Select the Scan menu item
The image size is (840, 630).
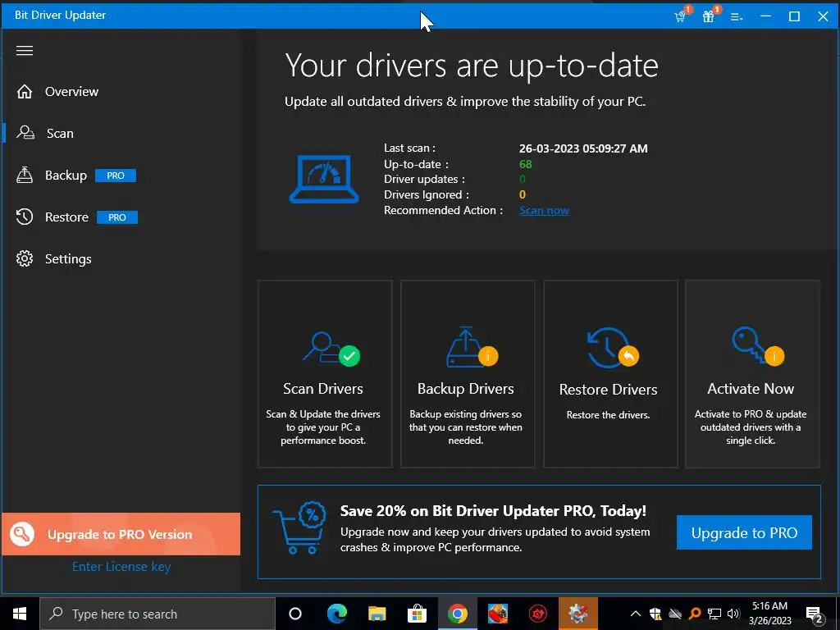(x=60, y=134)
